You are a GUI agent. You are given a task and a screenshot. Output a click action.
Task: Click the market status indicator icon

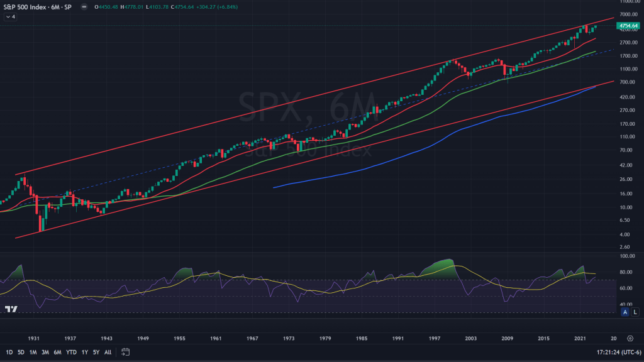(x=85, y=8)
